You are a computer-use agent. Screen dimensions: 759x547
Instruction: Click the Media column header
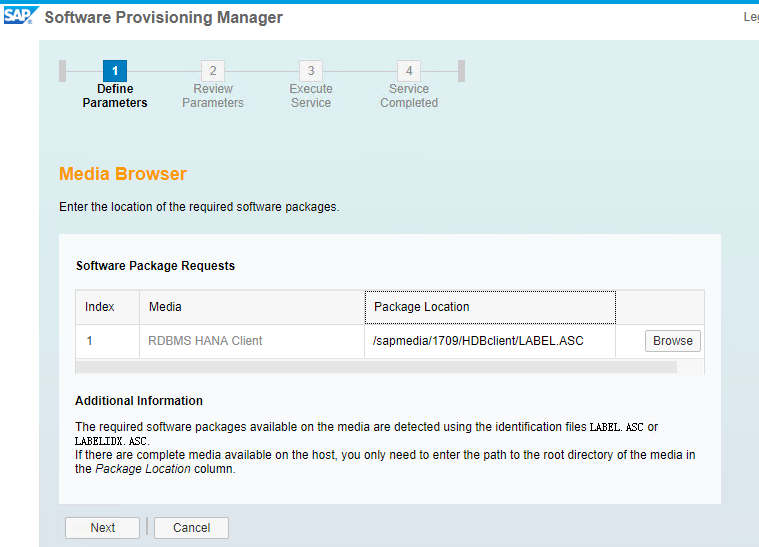pos(166,307)
